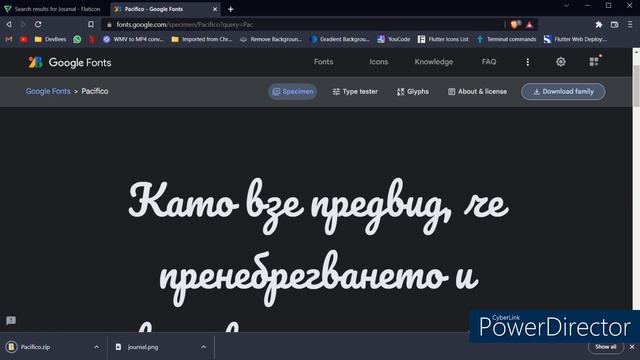Switch to the Glyphs tab
This screenshot has width=640, height=360.
click(413, 91)
